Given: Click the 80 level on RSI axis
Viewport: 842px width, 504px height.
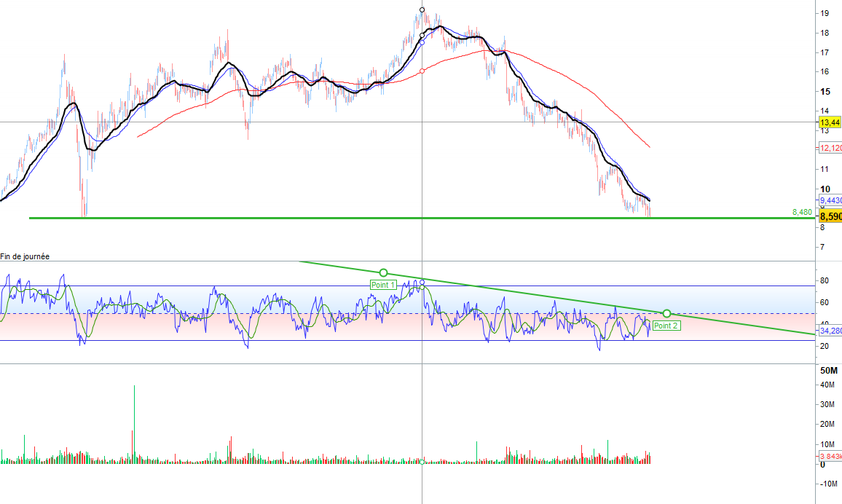Looking at the screenshot, I should (x=825, y=280).
